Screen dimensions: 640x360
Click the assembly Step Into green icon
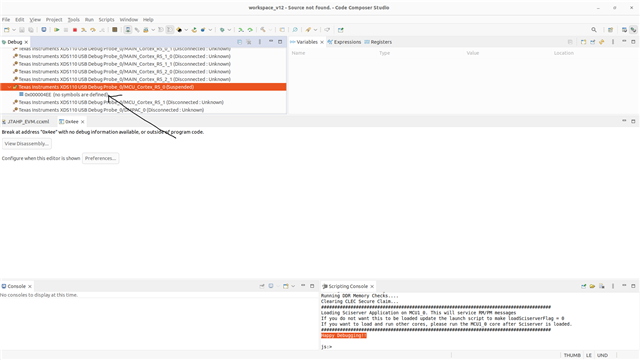(x=241, y=30)
